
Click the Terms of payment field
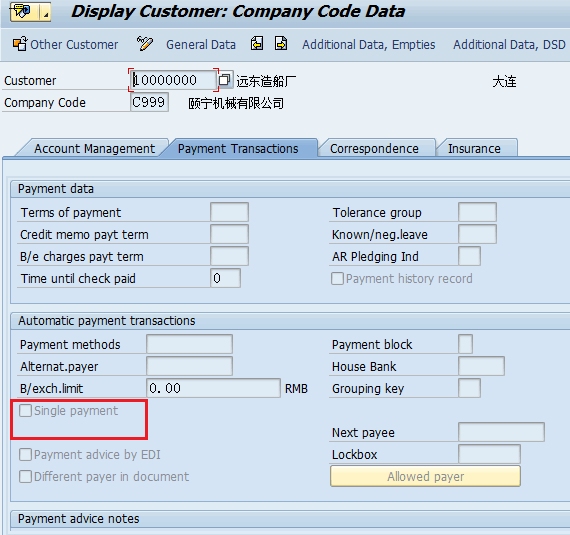(229, 212)
